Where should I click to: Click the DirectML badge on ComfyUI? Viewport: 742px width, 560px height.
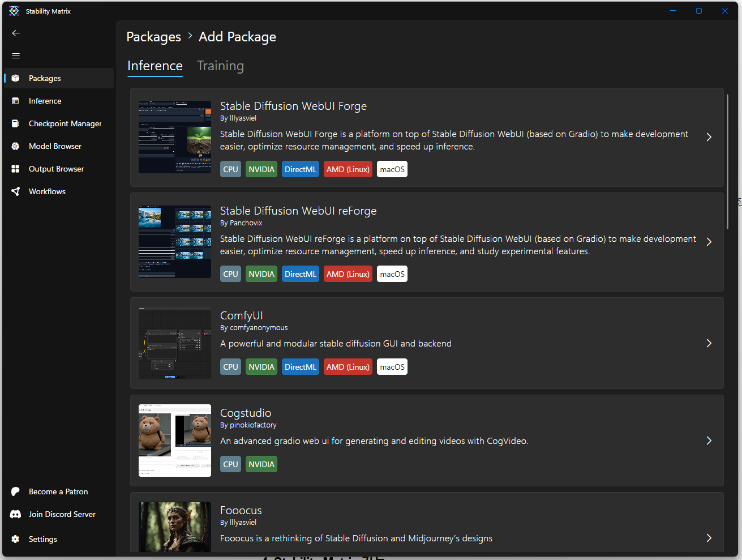301,367
